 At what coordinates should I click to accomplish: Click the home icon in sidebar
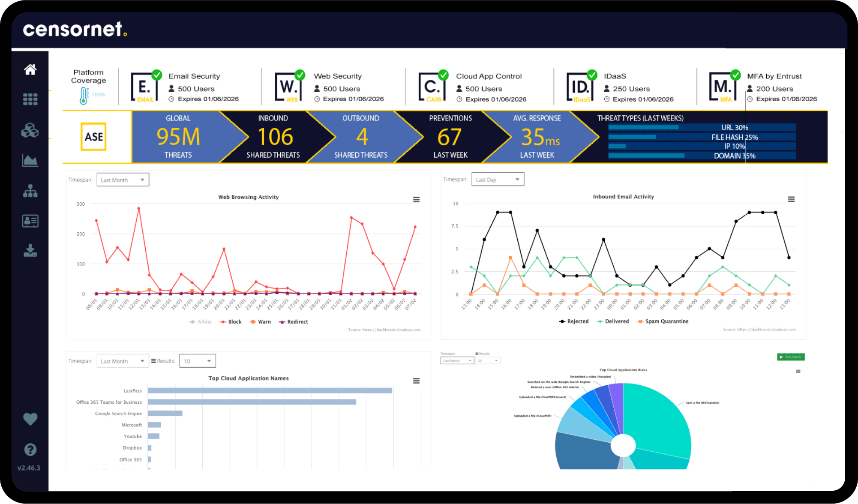[x=30, y=69]
